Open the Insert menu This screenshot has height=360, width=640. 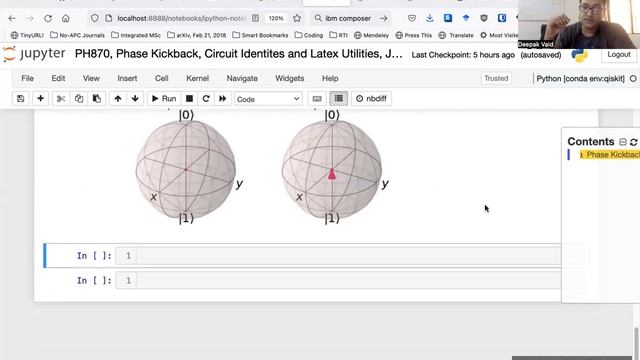pos(127,78)
